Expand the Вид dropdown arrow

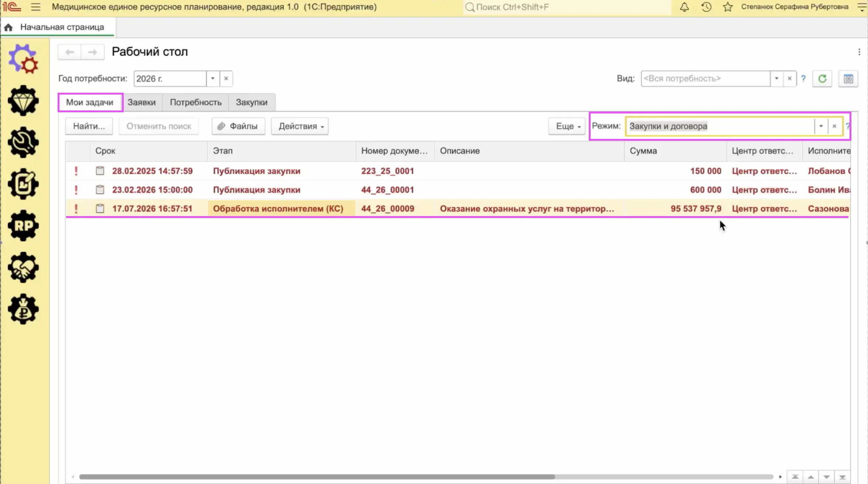click(776, 78)
